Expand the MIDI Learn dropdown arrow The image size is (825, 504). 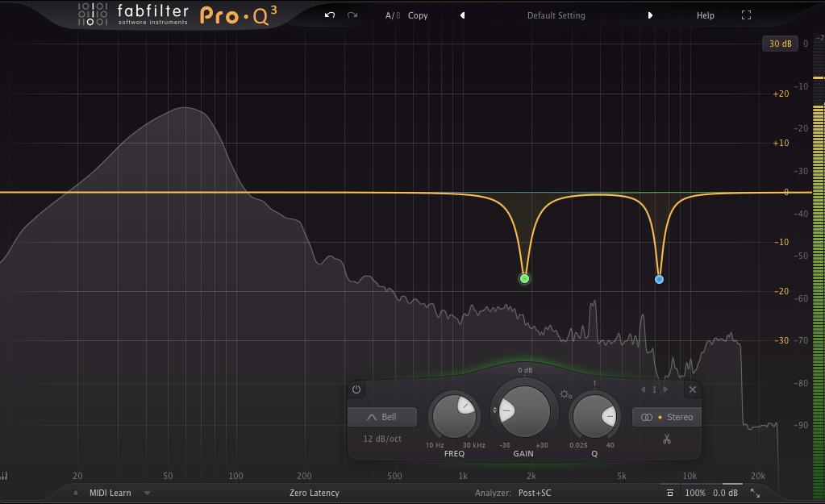pos(148,493)
